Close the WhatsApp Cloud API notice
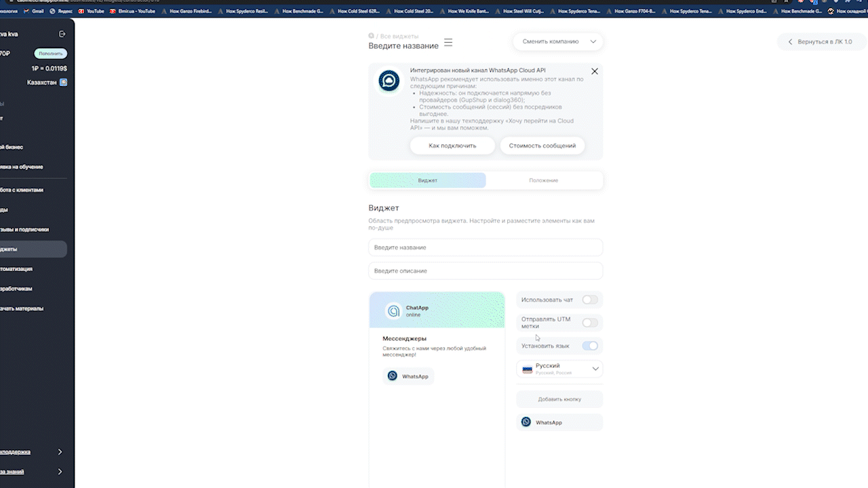Viewport: 868px width, 488px height. [595, 71]
